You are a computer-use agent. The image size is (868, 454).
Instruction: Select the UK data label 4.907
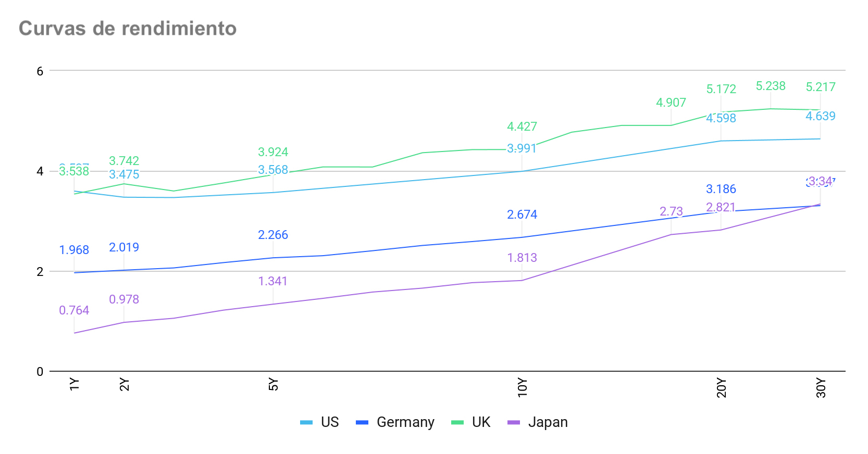click(x=671, y=103)
